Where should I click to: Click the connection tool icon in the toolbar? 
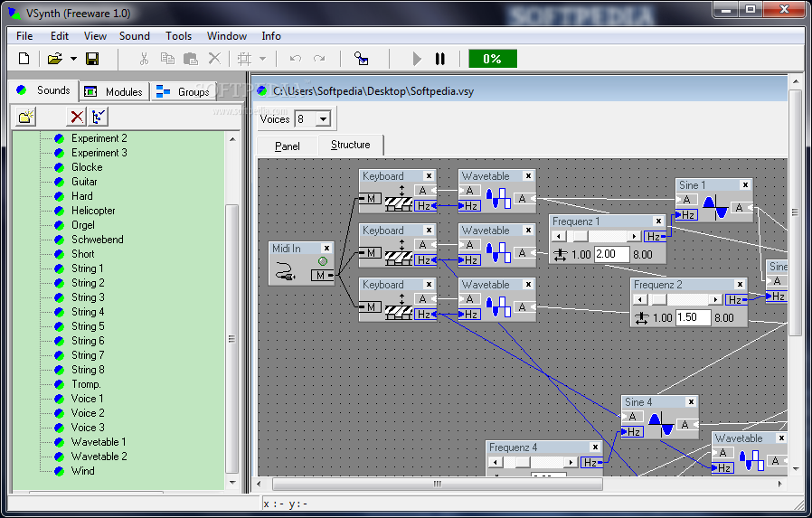pyautogui.click(x=361, y=59)
